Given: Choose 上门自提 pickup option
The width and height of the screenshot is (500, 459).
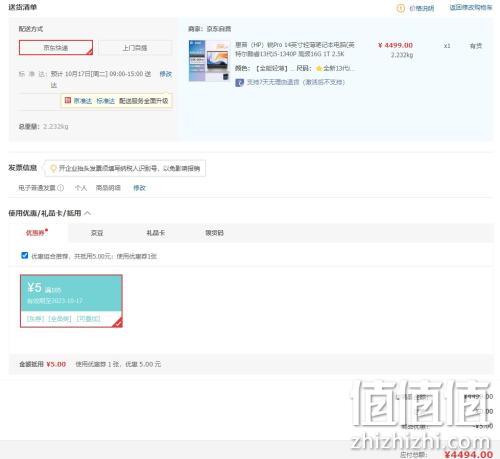Looking at the screenshot, I should (x=135, y=48).
